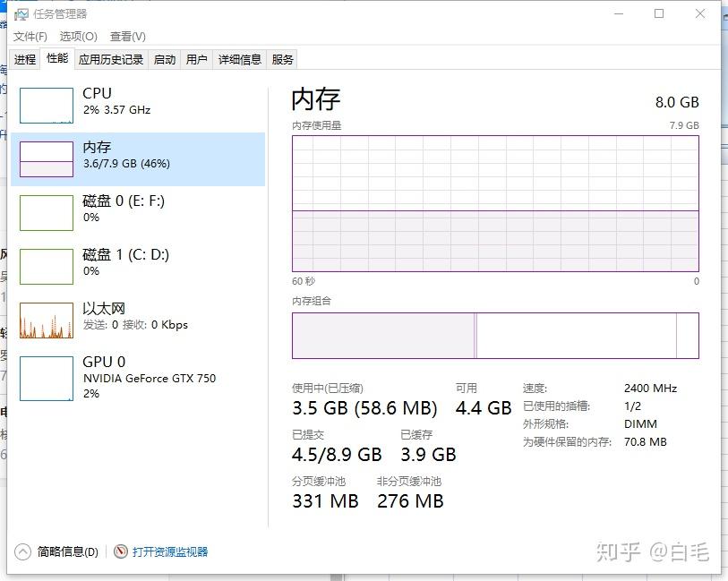The height and width of the screenshot is (581, 728).
Task: Switch to the 进程 tab
Action: [25, 60]
